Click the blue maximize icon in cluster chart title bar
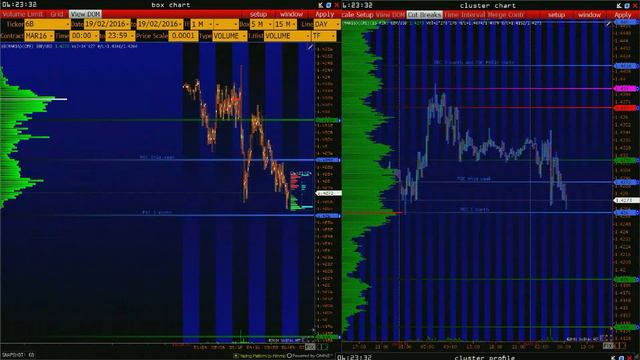 point(627,5)
